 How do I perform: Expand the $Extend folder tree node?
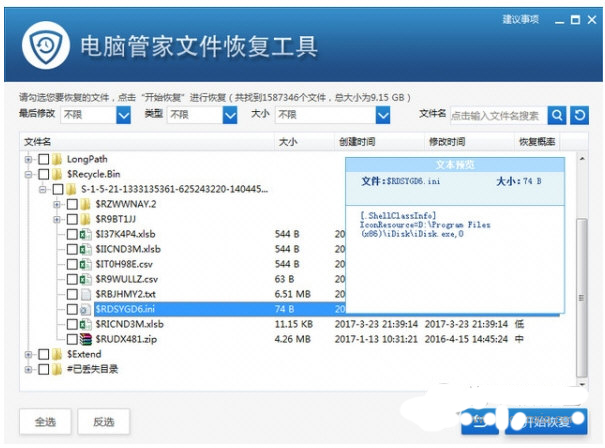(27, 355)
